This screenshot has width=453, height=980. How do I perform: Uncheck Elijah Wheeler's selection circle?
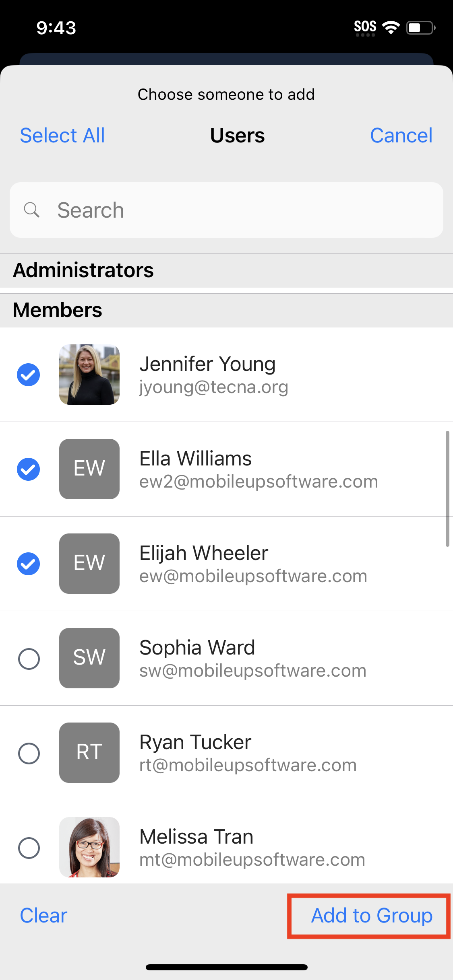(29, 564)
